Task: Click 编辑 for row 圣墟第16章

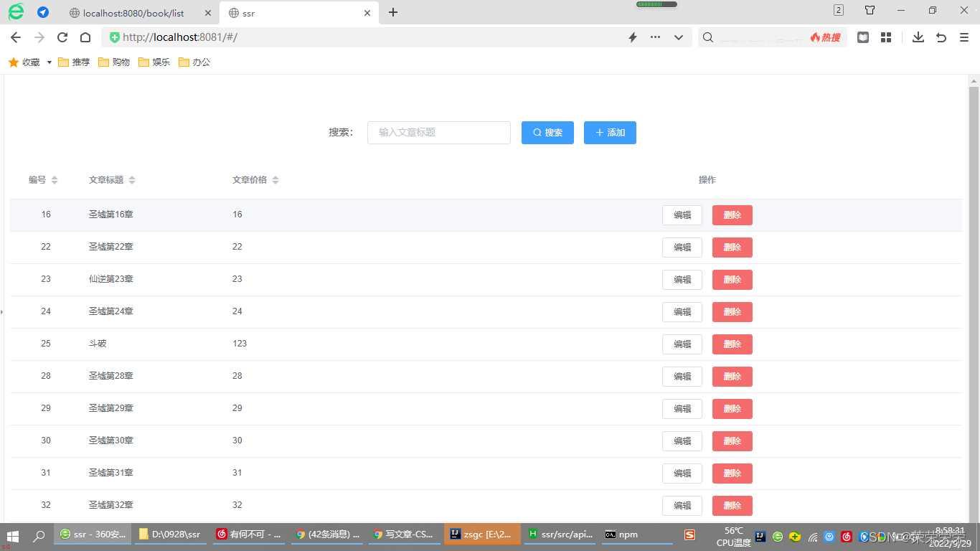Action: click(x=682, y=215)
